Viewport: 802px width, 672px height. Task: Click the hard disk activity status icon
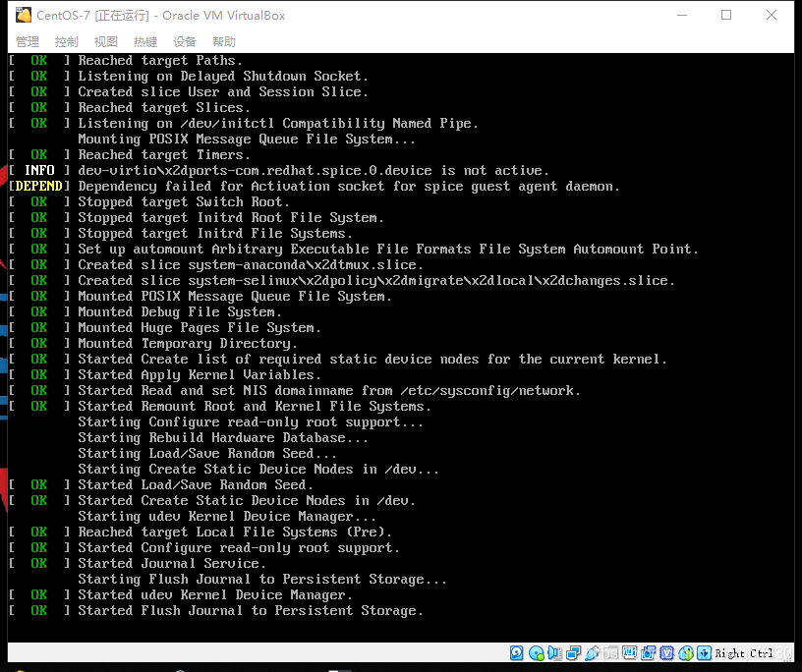click(x=517, y=653)
